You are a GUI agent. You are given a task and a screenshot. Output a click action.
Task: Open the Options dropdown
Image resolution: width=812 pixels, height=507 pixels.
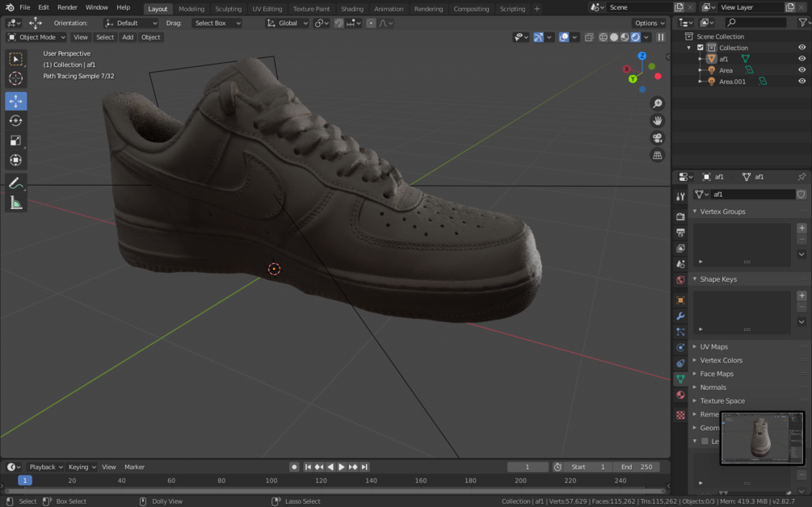coord(650,23)
